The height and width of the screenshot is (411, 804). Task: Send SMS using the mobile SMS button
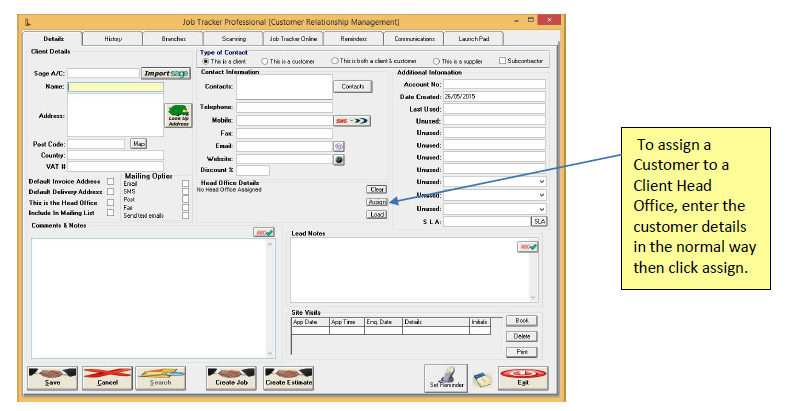(352, 121)
